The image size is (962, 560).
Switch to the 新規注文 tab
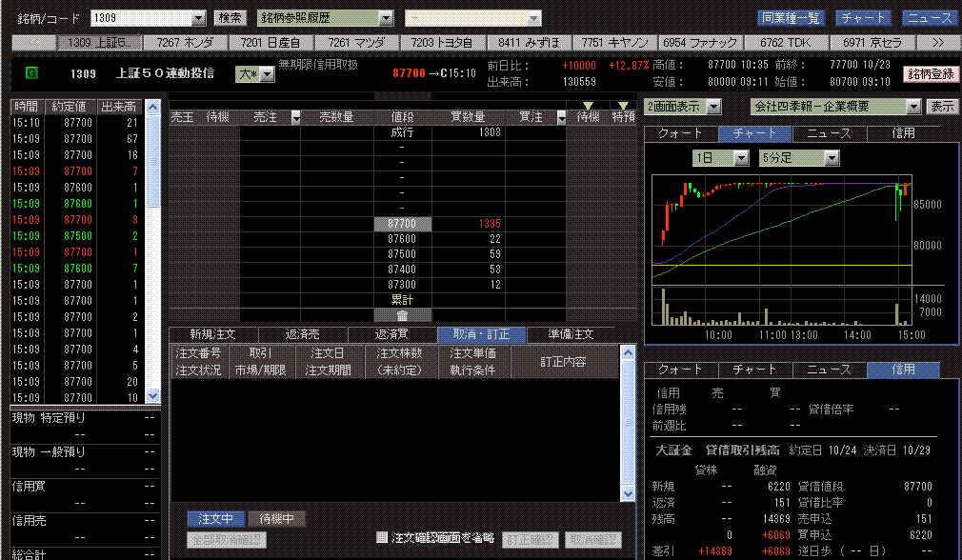click(212, 334)
